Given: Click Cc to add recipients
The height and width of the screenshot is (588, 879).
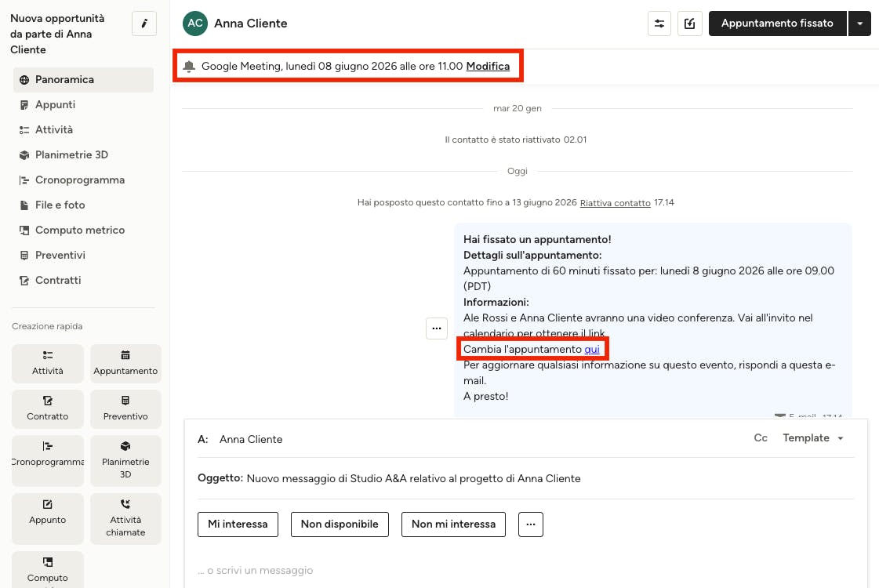Looking at the screenshot, I should (760, 437).
